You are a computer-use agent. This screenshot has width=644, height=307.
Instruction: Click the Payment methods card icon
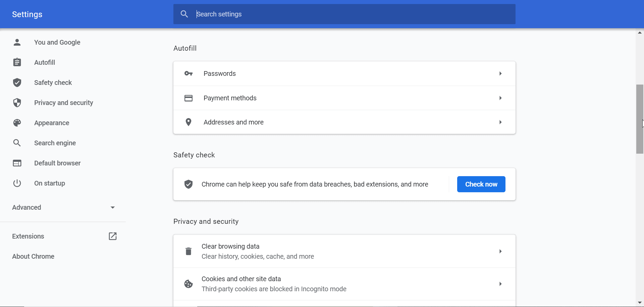click(x=189, y=98)
